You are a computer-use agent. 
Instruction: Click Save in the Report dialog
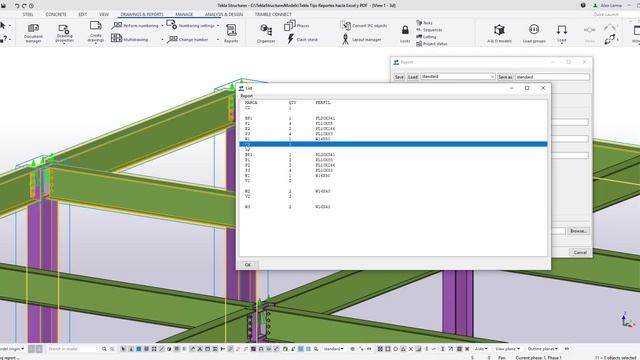(x=399, y=77)
